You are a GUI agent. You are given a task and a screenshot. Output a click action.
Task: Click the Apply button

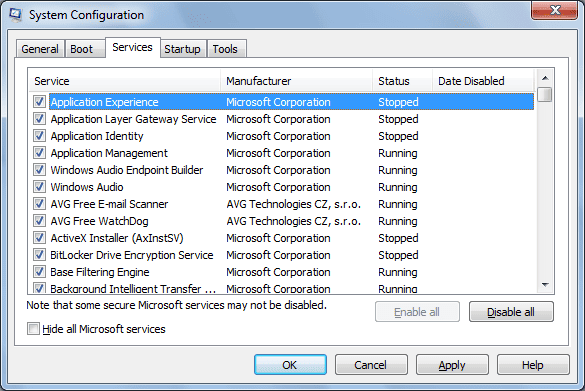(x=452, y=365)
